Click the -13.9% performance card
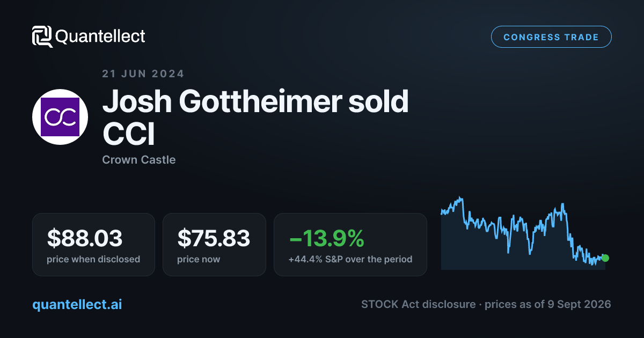 click(350, 245)
